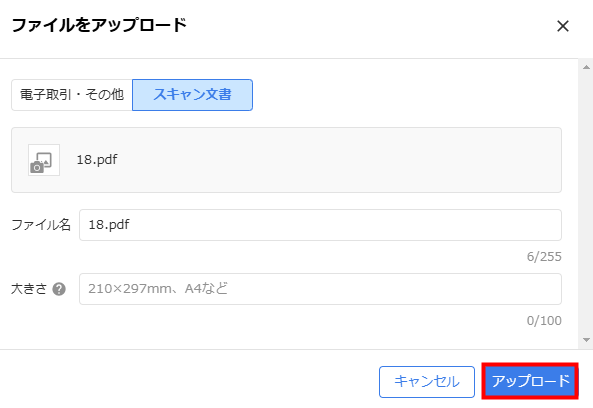Switch to the 電子取引・その他 tab
593x408 pixels.
tap(72, 95)
